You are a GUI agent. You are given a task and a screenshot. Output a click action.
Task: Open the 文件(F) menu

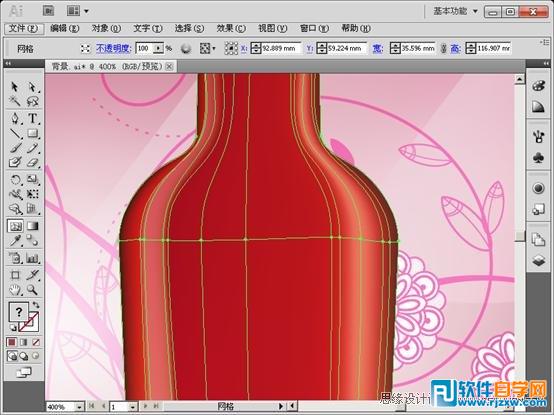coord(24,28)
